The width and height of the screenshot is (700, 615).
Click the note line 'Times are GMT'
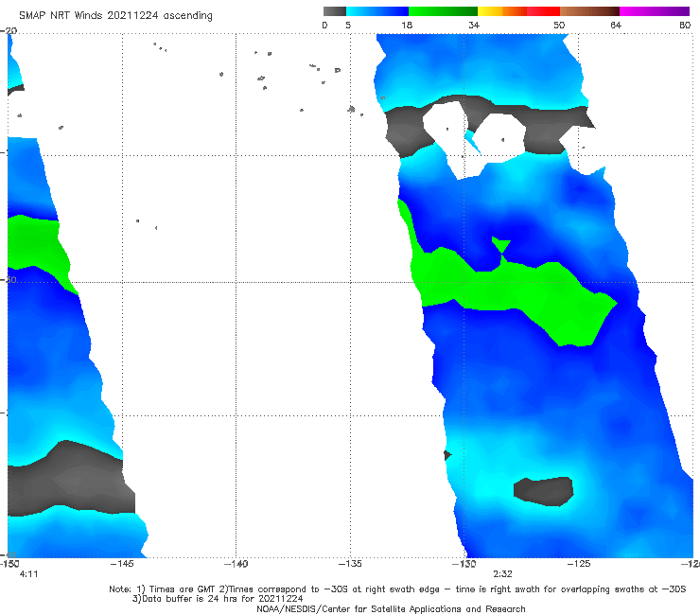(x=183, y=589)
